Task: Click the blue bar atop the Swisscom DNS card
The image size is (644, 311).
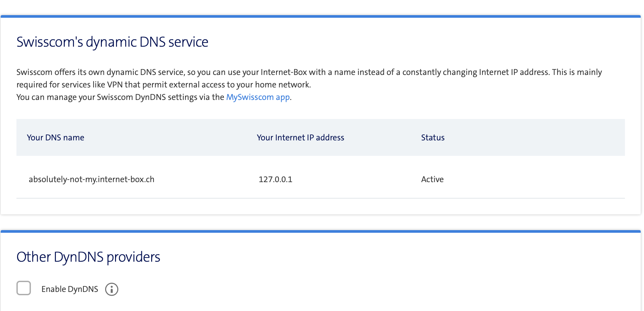Action: (x=321, y=16)
